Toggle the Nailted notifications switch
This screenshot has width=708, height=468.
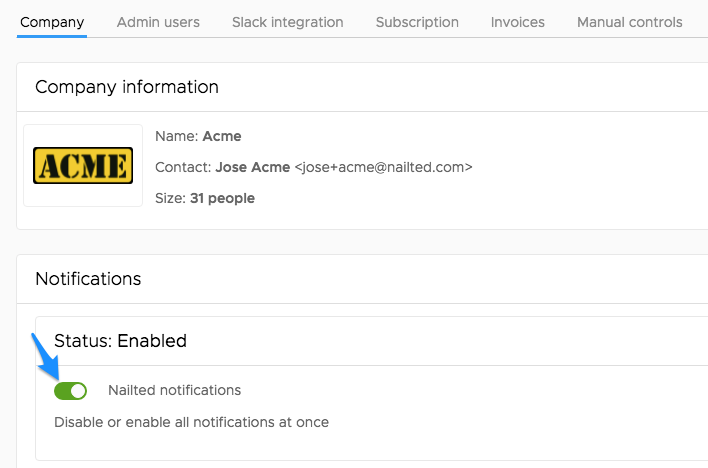pyautogui.click(x=70, y=391)
